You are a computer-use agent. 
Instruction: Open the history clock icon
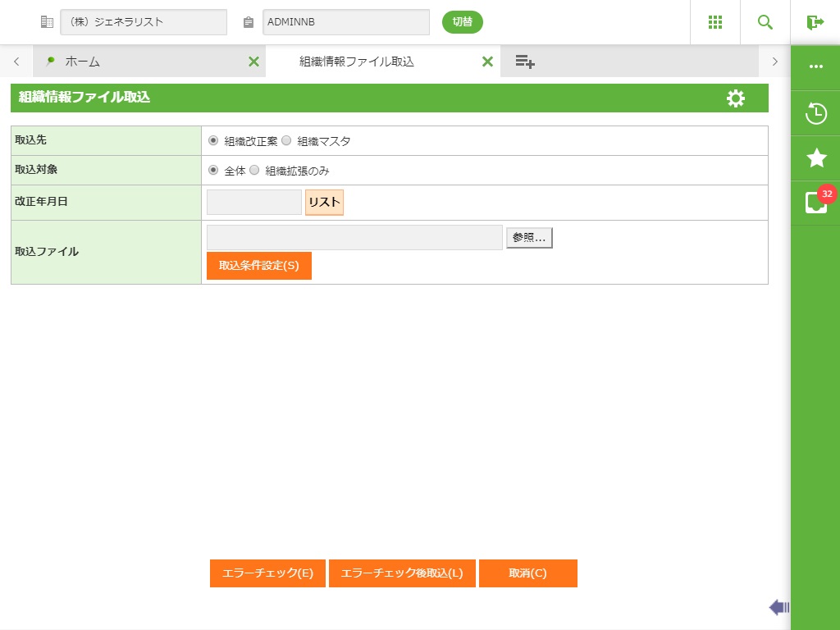815,113
